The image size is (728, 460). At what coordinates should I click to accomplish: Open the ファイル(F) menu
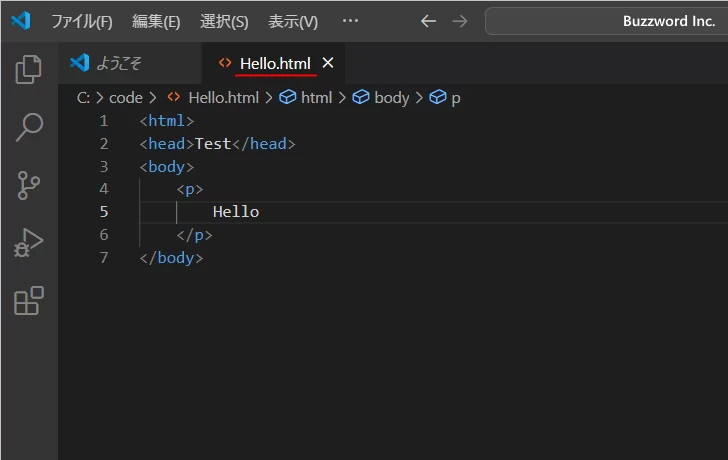(x=81, y=21)
